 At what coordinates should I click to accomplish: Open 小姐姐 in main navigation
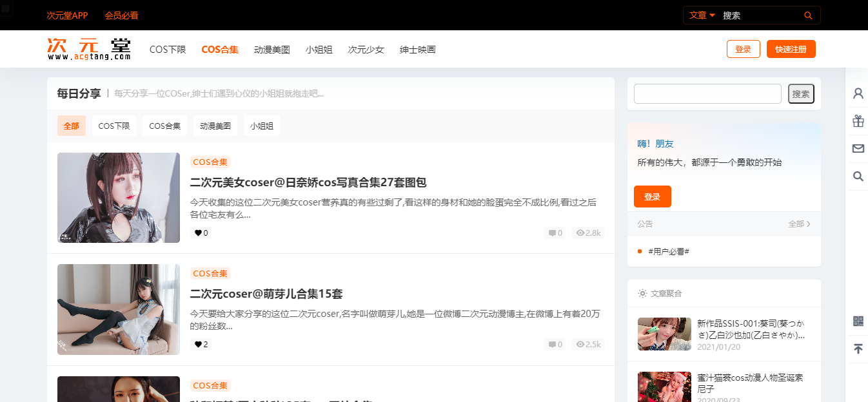click(x=319, y=50)
